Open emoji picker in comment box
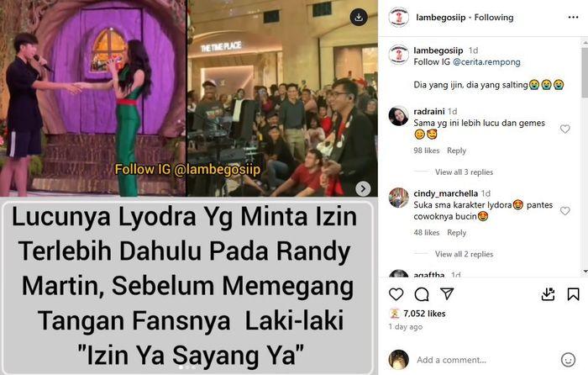 (x=568, y=360)
